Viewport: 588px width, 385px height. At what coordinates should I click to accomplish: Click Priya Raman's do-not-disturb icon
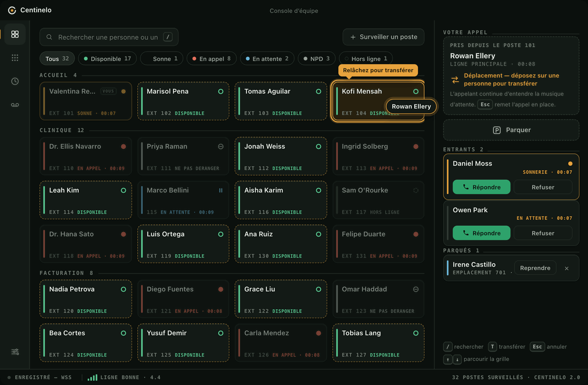(221, 147)
